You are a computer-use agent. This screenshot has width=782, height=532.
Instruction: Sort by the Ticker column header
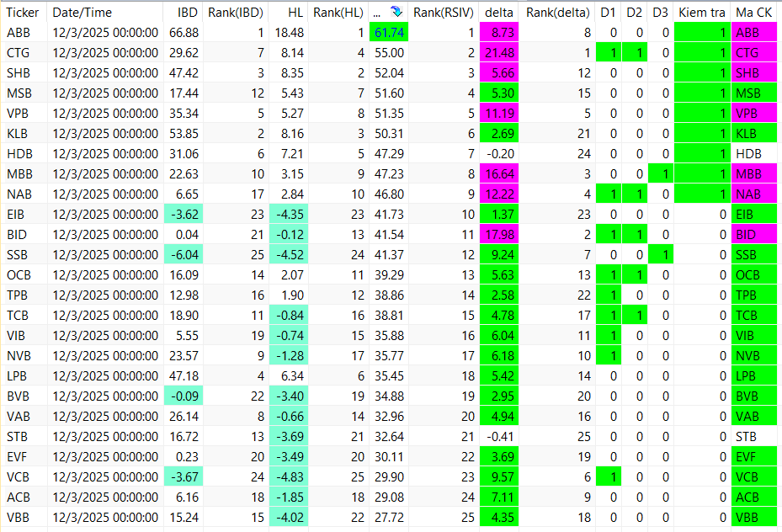[x=23, y=12]
